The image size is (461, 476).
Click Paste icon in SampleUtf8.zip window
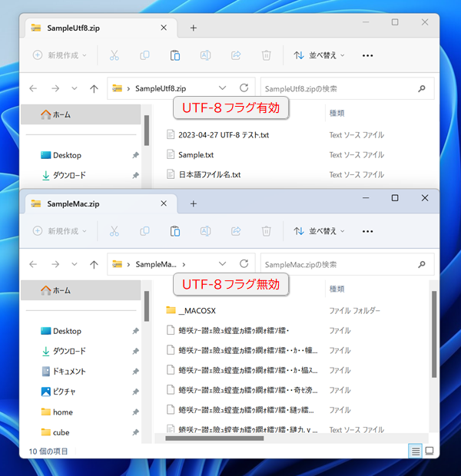(x=175, y=55)
